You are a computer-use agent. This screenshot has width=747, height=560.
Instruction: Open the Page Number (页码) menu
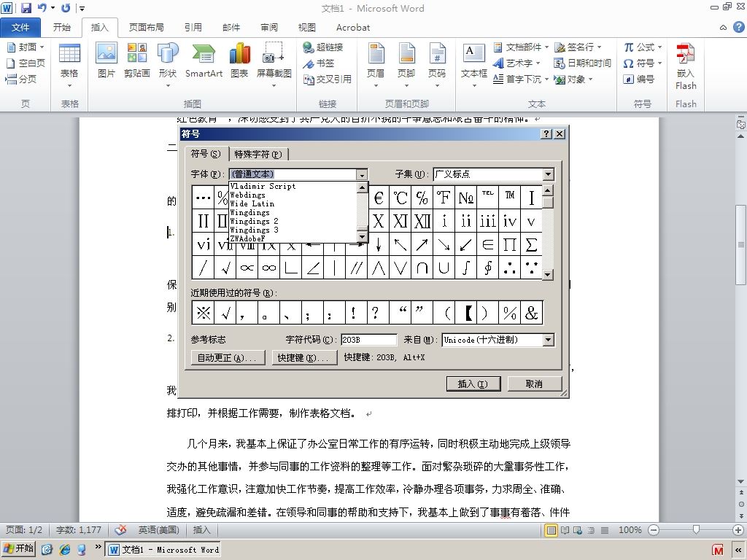point(437,65)
